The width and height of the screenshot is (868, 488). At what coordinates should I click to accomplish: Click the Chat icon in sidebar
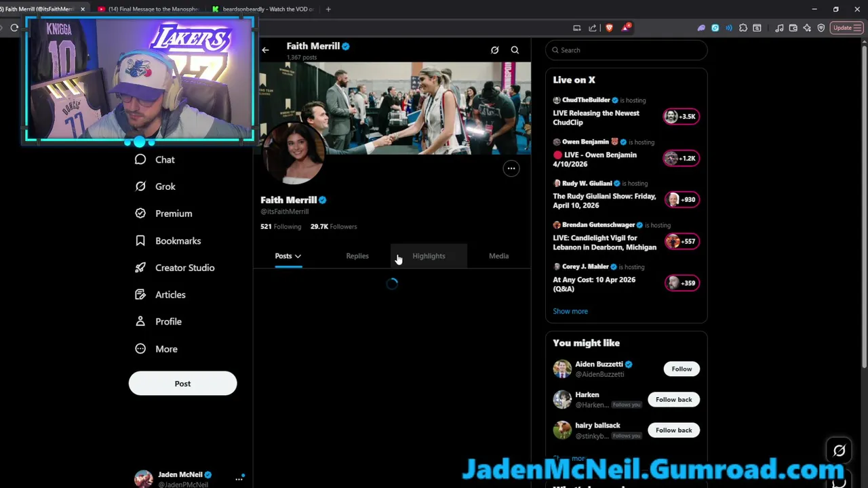pyautogui.click(x=140, y=159)
